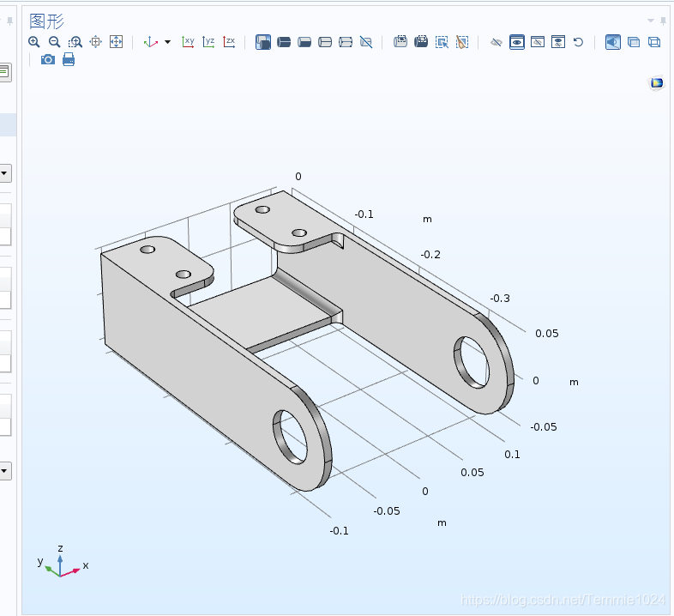Switch to the XY plane view
The image size is (674, 616).
188,42
